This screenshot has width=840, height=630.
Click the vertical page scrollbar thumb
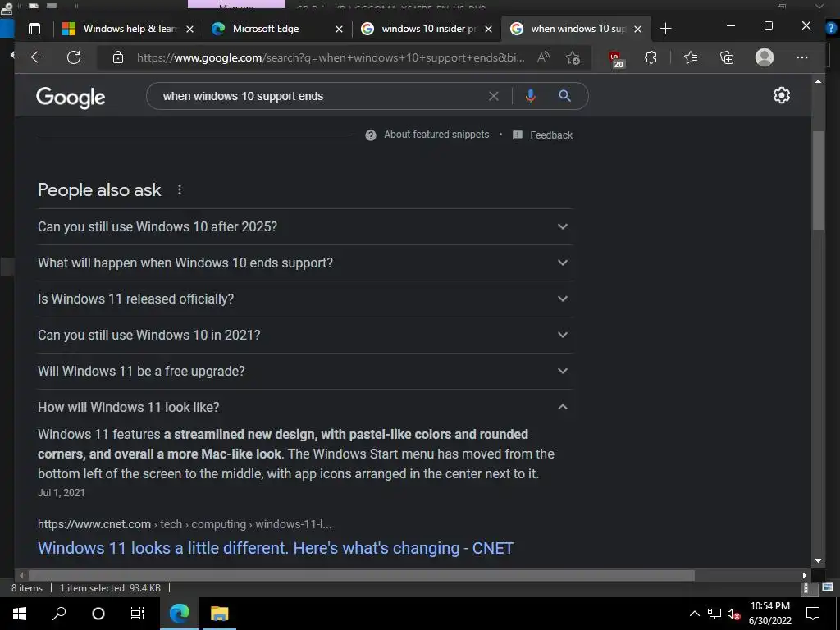[x=818, y=180]
